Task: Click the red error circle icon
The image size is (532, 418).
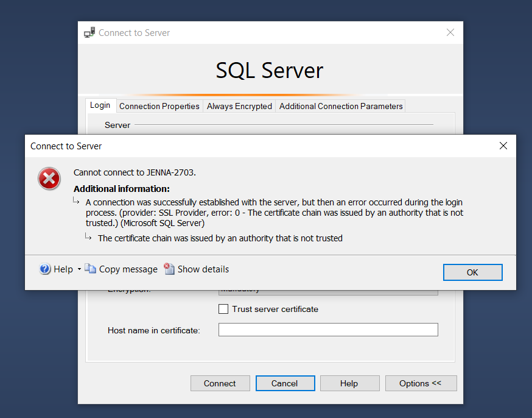Action: coord(49,179)
